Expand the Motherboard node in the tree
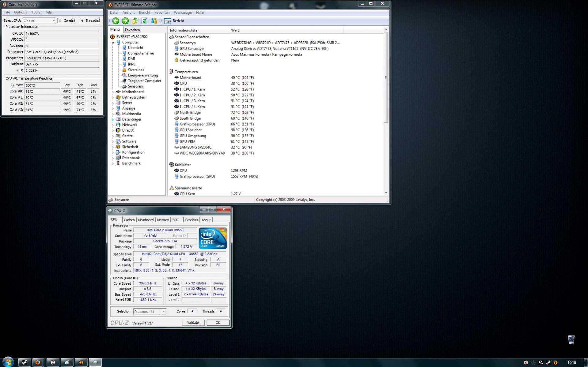The height and width of the screenshot is (367, 588). click(x=113, y=92)
